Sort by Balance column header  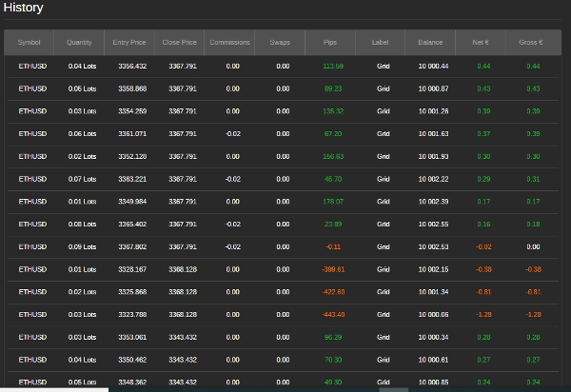click(x=430, y=43)
